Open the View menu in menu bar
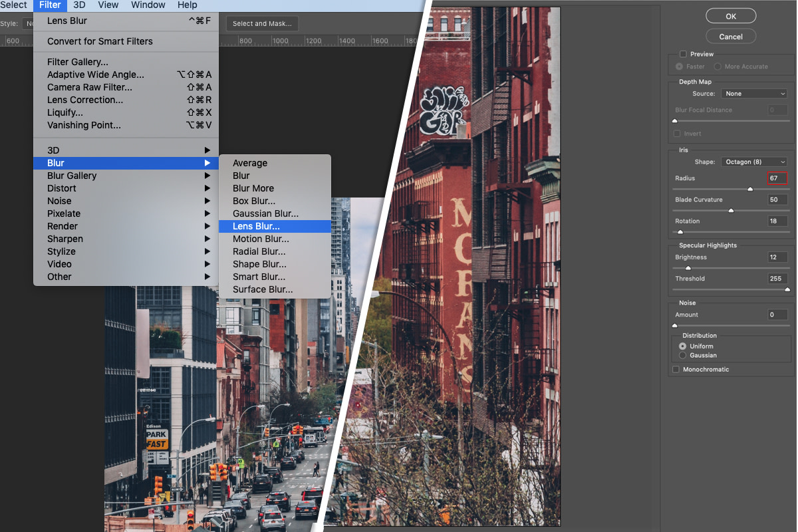The width and height of the screenshot is (798, 532). click(x=108, y=5)
